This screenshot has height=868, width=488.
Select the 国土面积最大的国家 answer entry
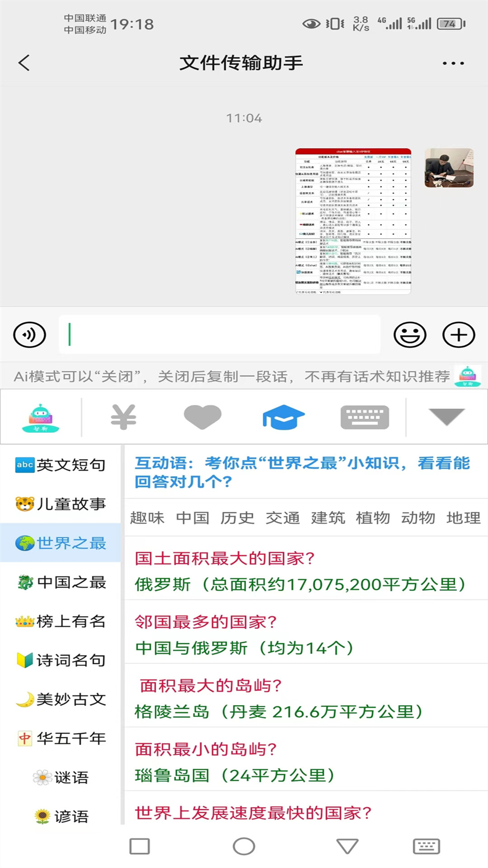pyautogui.click(x=300, y=571)
